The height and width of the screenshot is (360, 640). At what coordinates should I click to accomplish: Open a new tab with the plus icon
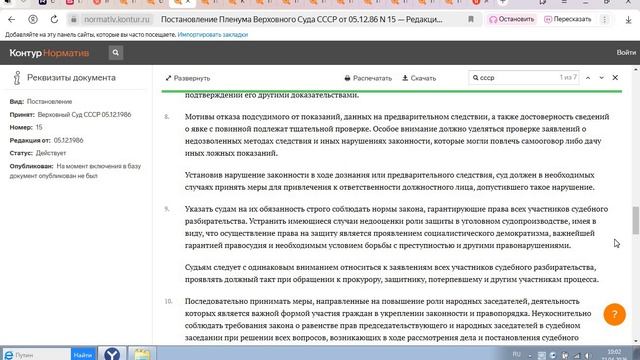[x=503, y=2]
